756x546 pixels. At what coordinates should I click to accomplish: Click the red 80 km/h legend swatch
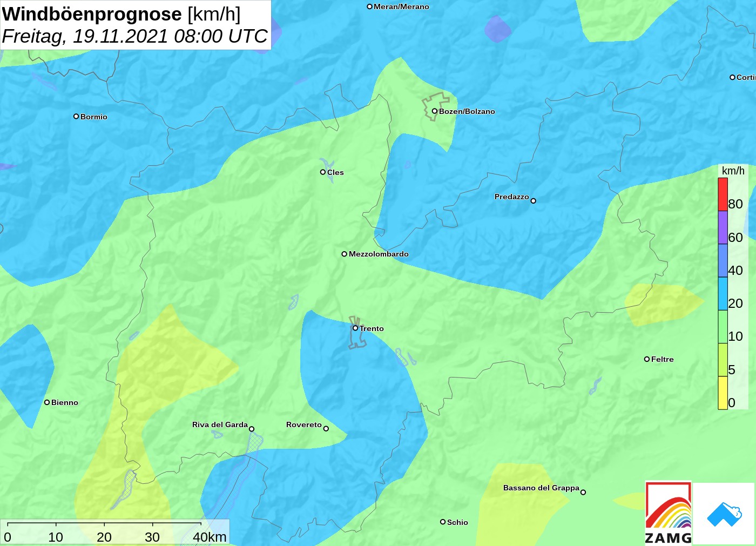723,194
